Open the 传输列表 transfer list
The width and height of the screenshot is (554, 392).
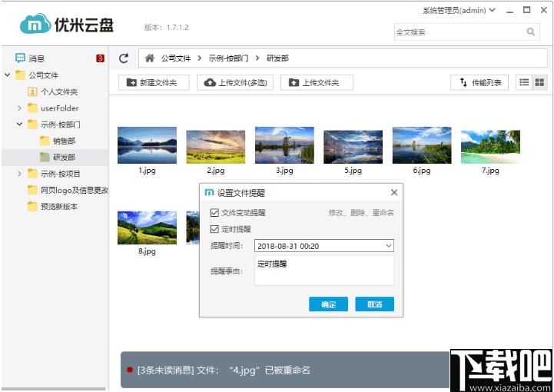479,82
